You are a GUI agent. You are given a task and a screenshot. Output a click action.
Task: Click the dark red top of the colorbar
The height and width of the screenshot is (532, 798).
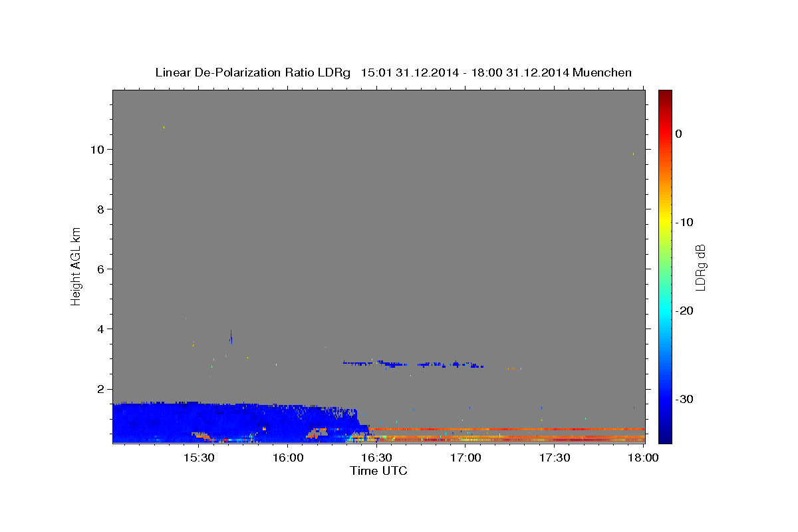665,96
